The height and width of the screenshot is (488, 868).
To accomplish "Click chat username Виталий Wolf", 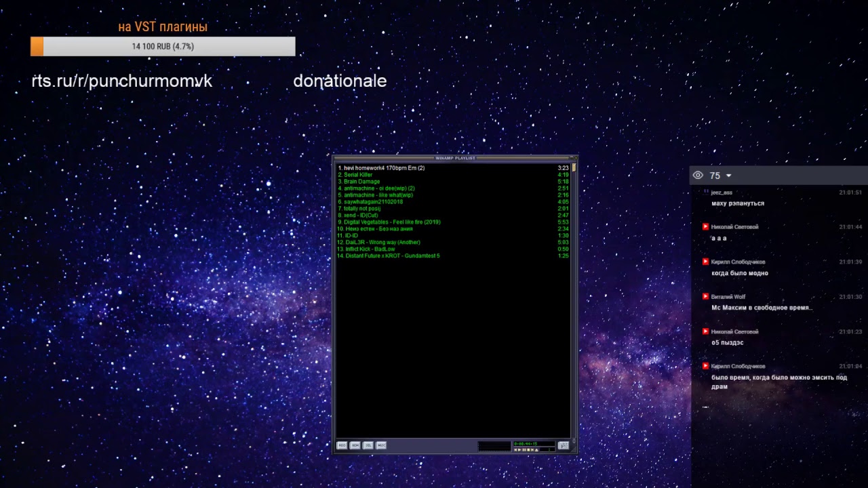I will (728, 297).
